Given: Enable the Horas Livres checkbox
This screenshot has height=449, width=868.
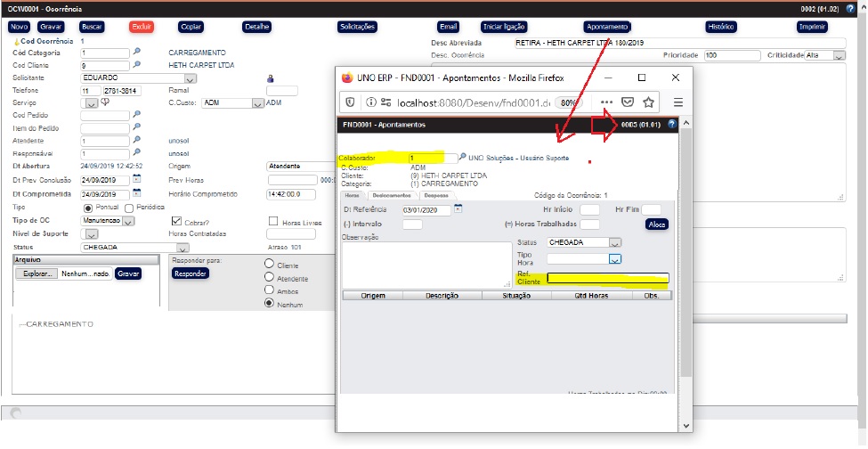Looking at the screenshot, I should 274,221.
